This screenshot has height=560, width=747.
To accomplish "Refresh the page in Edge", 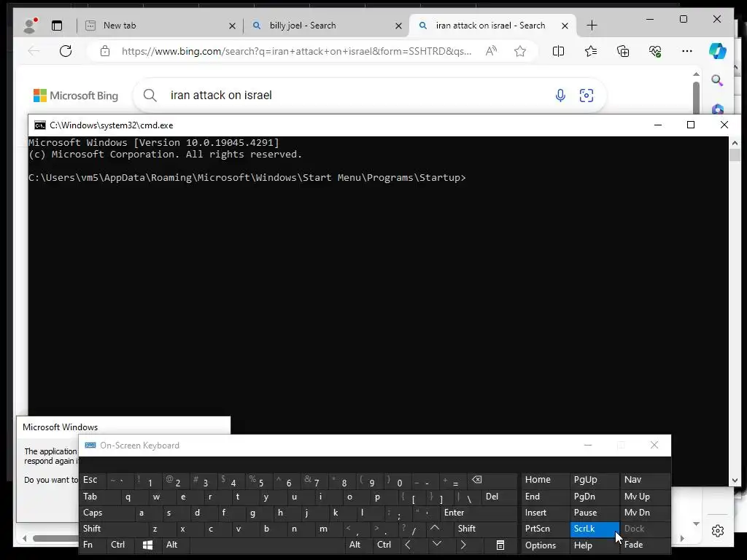I will click(66, 51).
